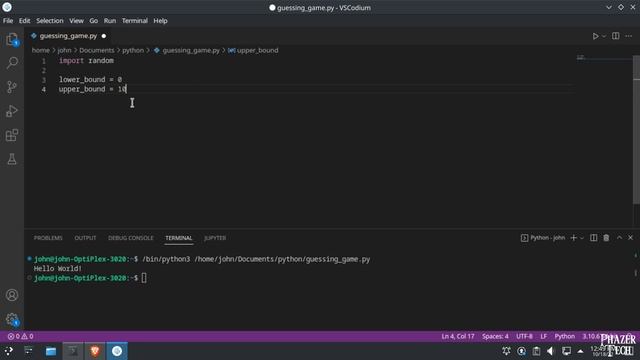This screenshot has width=640, height=360.
Task: Create a new terminal with plus icon
Action: coord(573,238)
